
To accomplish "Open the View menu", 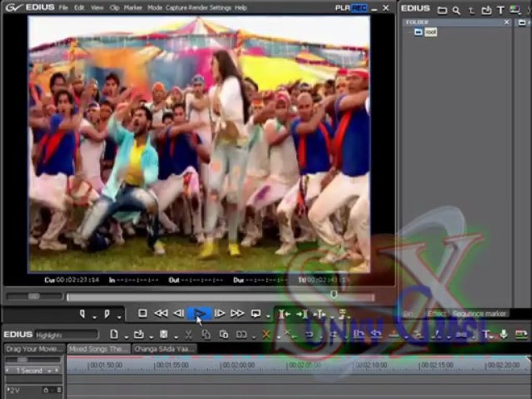I will click(x=96, y=7).
